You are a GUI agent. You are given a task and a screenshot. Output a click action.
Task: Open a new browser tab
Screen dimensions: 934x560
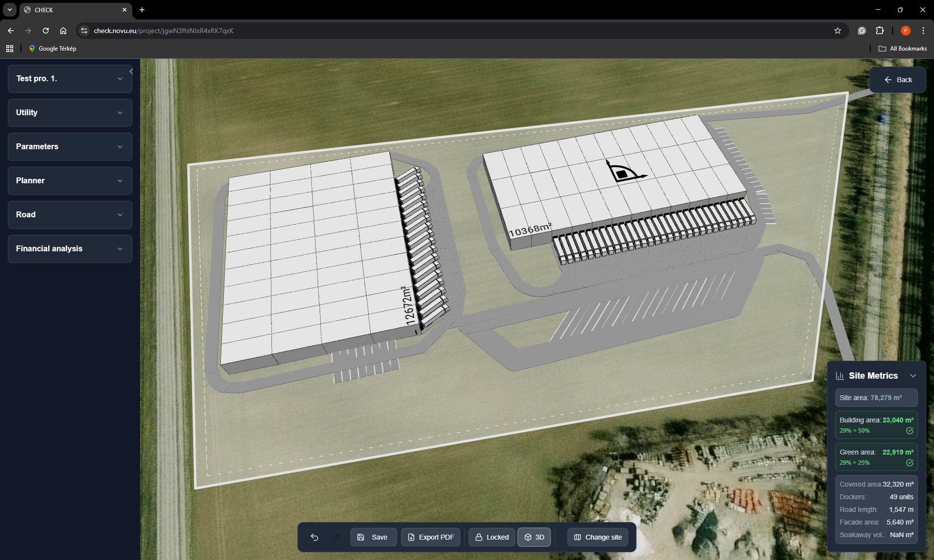tap(142, 10)
